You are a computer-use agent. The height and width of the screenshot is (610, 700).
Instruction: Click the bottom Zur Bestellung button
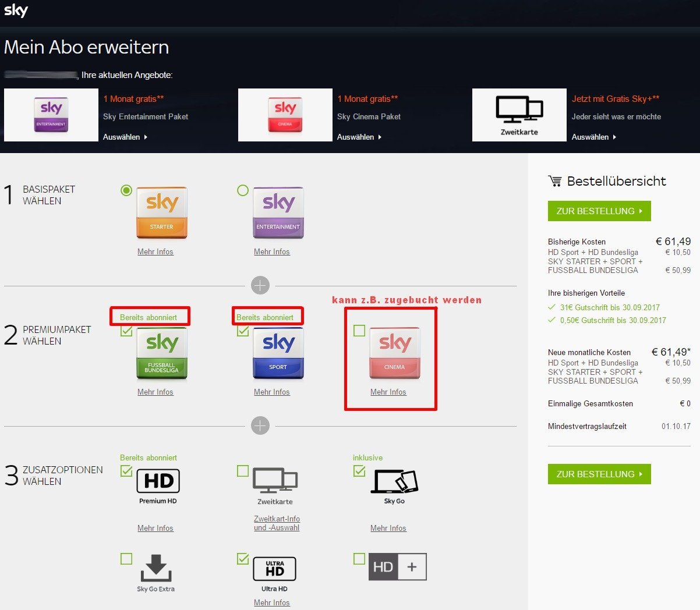point(599,474)
